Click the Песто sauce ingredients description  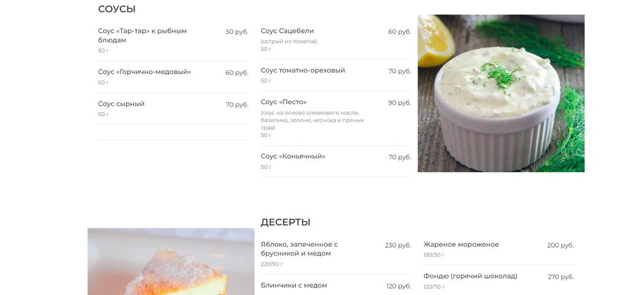pyautogui.click(x=312, y=120)
